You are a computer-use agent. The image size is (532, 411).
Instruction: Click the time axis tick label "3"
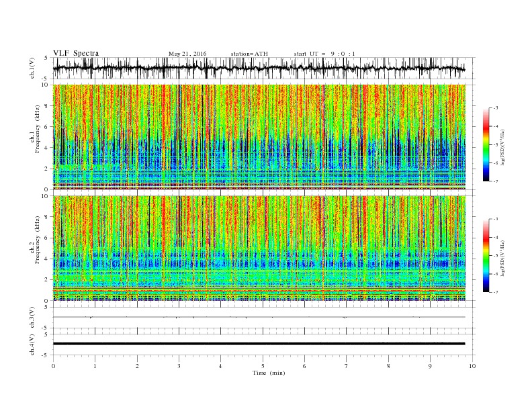(x=179, y=366)
